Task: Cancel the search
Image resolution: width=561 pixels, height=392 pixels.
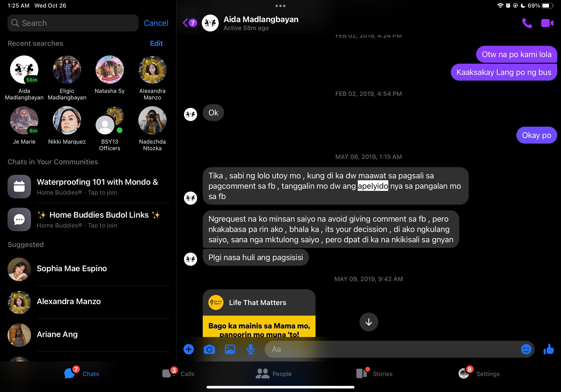Action: [156, 23]
